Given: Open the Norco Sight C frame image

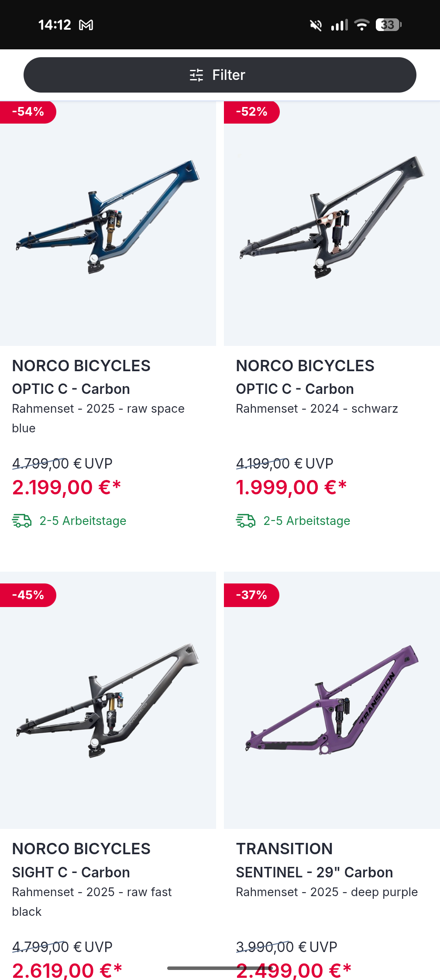Looking at the screenshot, I should click(x=108, y=700).
